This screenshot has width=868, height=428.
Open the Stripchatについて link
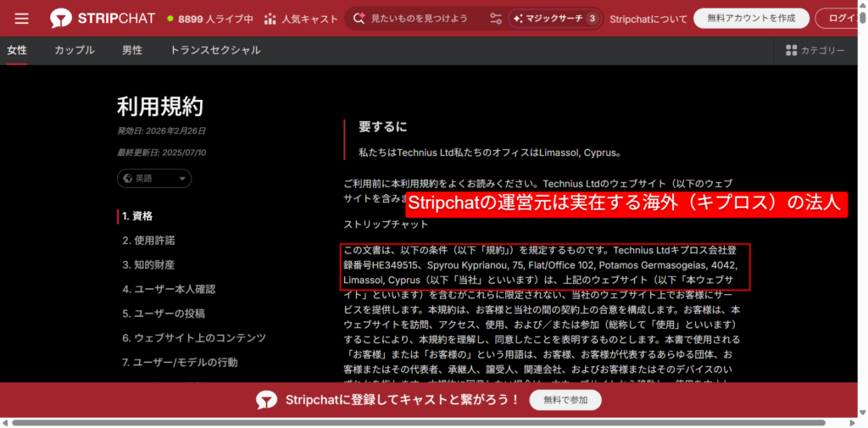[x=648, y=19]
